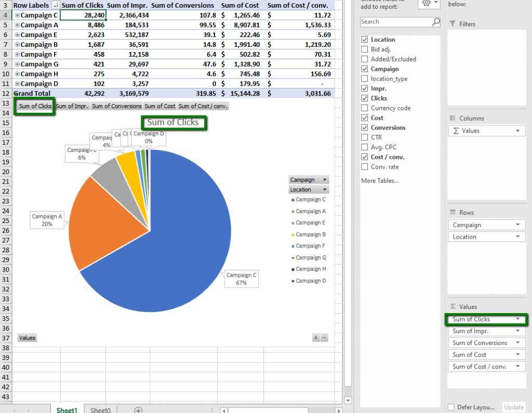Disable the Location field checkbox
This screenshot has height=413, width=532.
364,39
